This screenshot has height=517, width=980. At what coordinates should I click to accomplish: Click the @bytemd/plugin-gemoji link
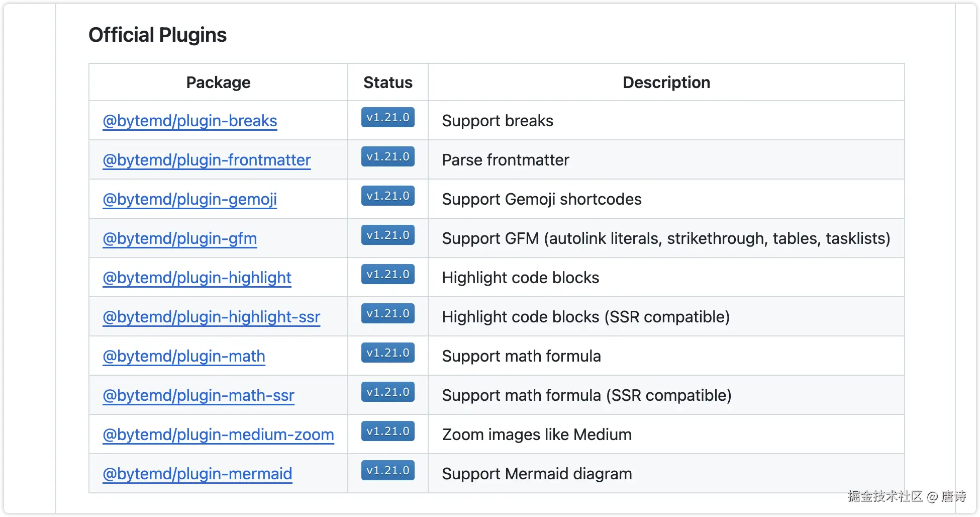point(189,199)
